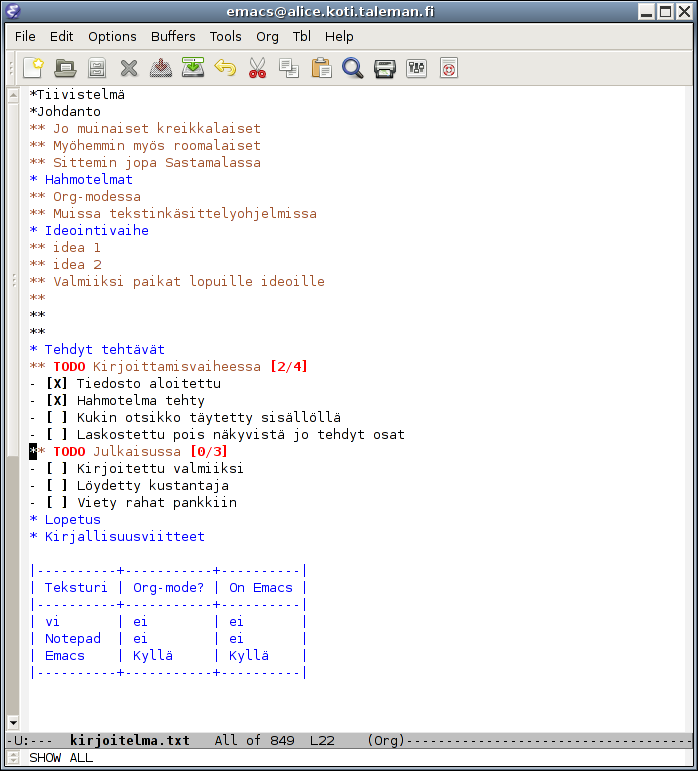Open a file with the folder icon

pos(65,68)
